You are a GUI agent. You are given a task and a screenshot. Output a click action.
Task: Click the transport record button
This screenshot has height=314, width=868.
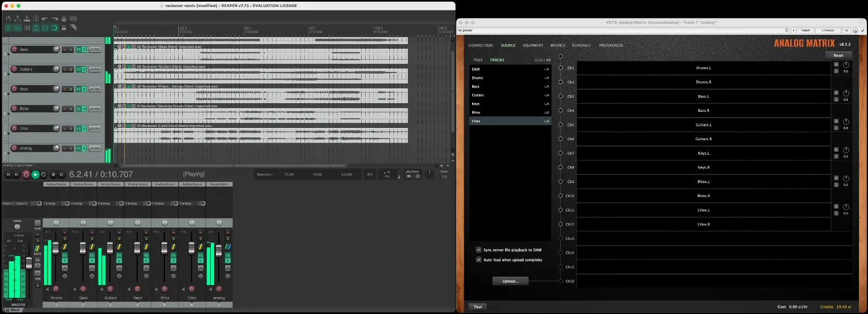pyautogui.click(x=26, y=174)
